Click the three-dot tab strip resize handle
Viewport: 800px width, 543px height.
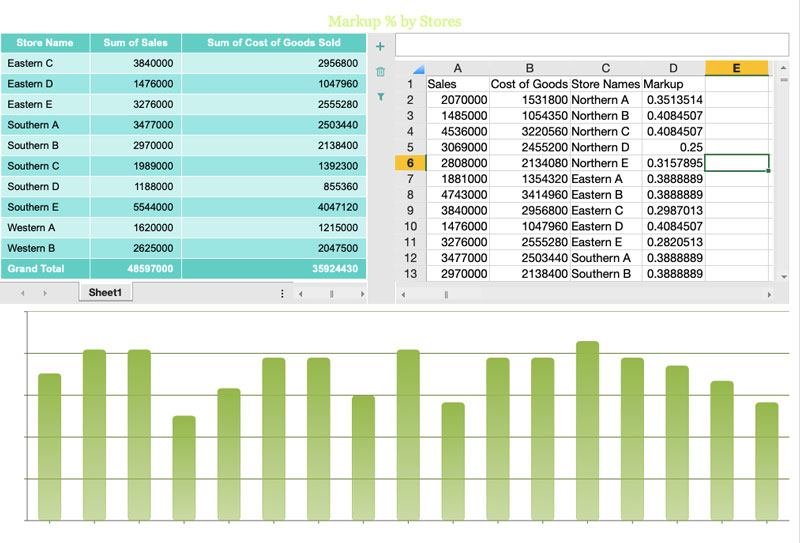point(283,294)
